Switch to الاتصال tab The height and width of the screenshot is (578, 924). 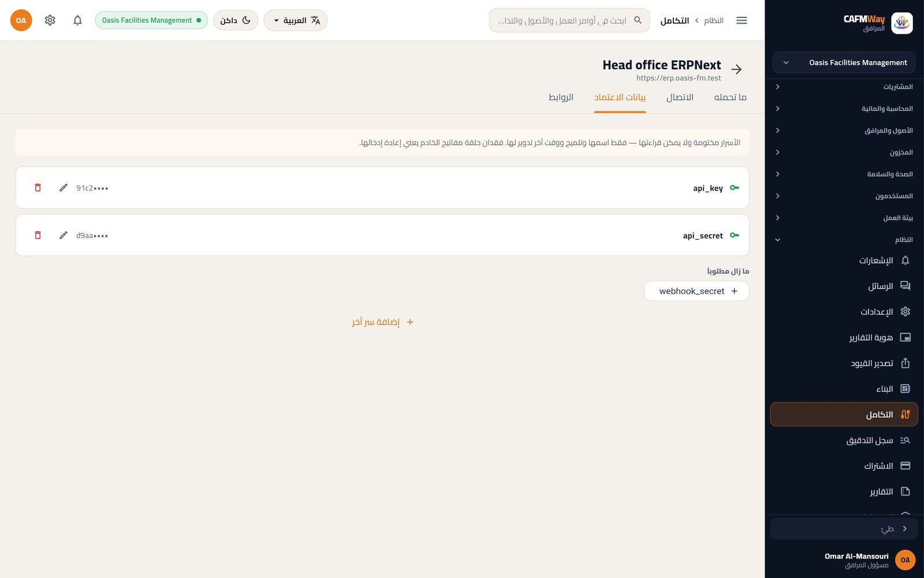(680, 97)
